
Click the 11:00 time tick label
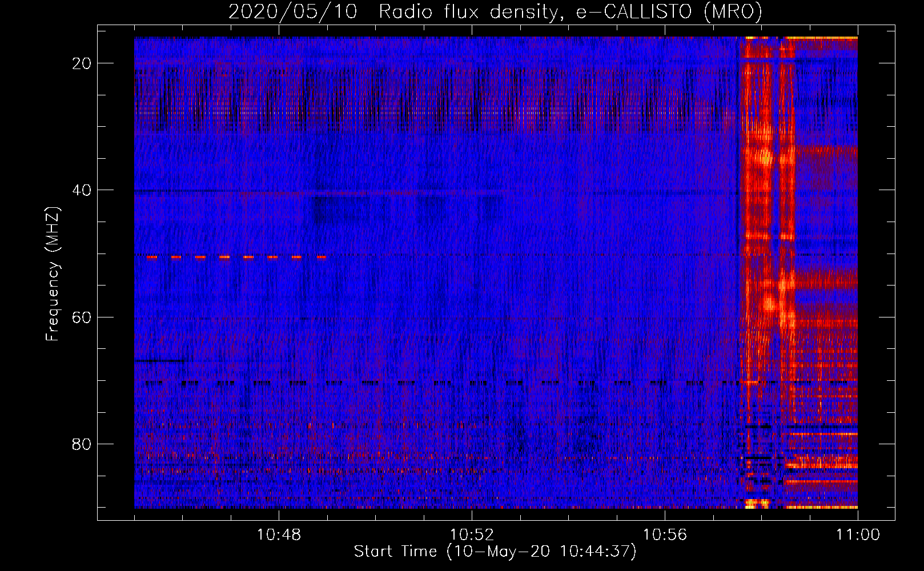858,535
